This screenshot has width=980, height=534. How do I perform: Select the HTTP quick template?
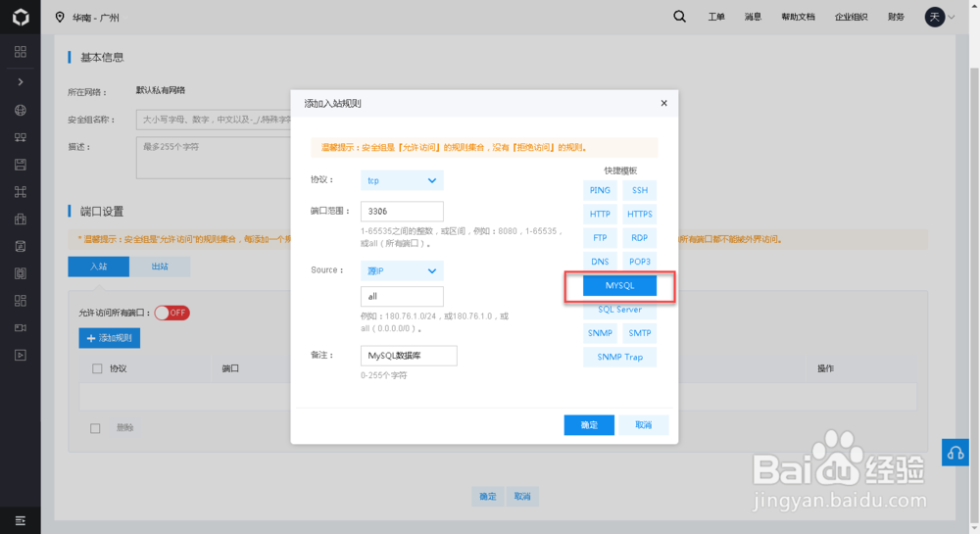(600, 214)
